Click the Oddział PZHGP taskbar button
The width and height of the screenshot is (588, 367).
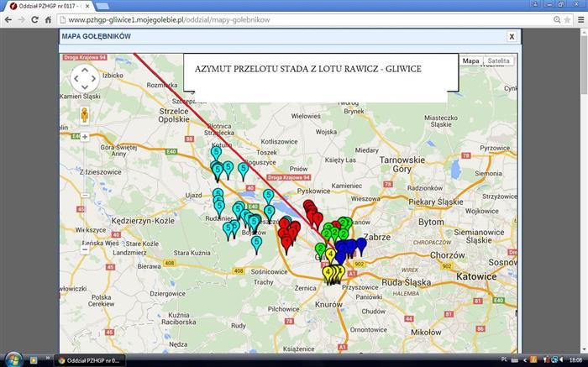[x=88, y=359]
